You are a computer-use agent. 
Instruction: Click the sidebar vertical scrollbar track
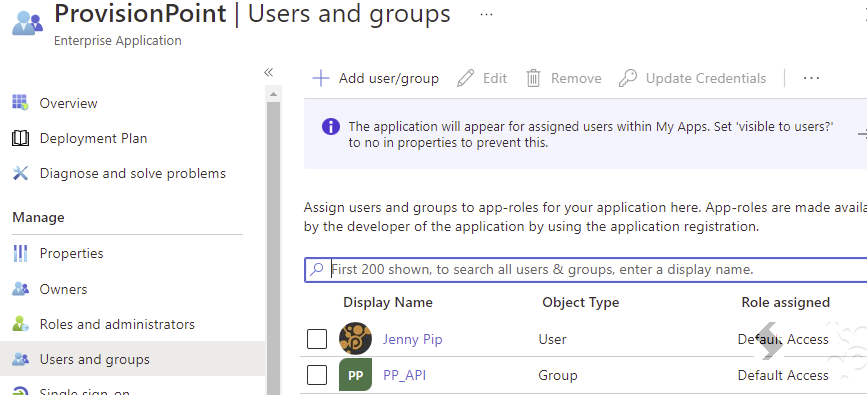273,247
